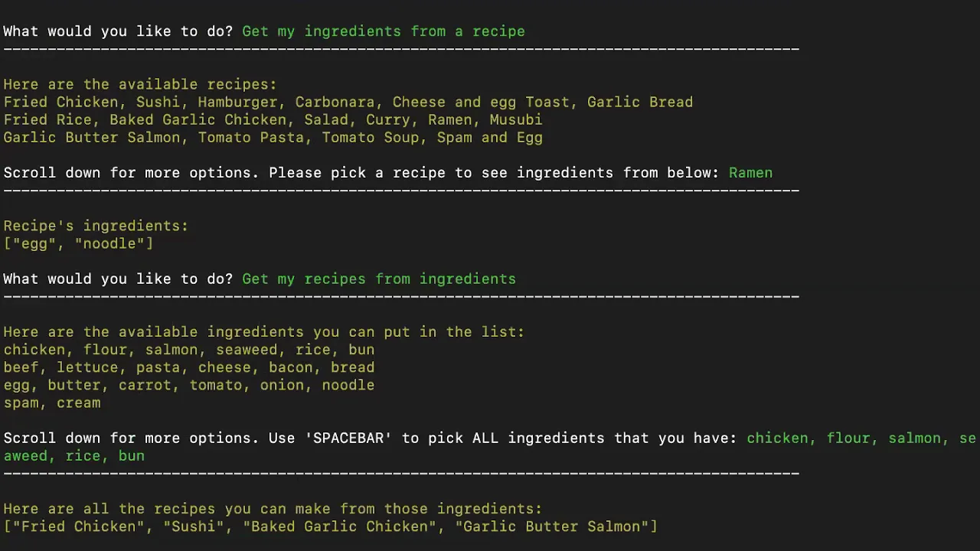Click 'cream' ingredient at list end
This screenshot has width=980, height=551.
coord(79,403)
